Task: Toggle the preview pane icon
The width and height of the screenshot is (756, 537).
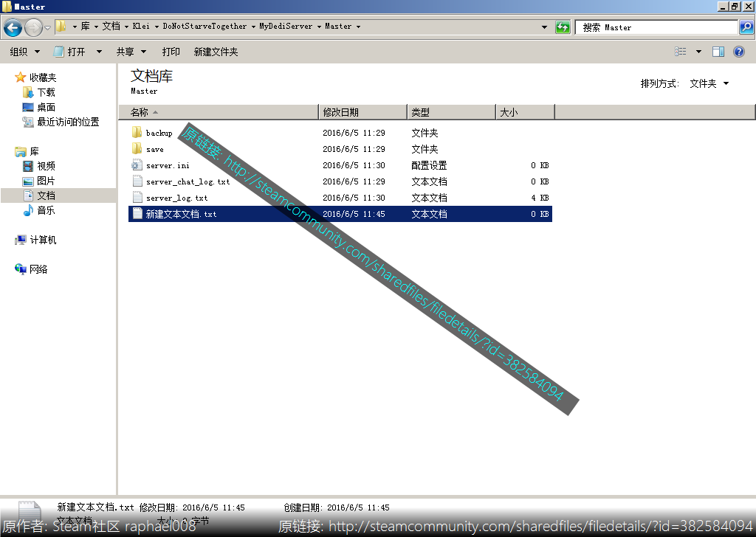Action: point(718,52)
